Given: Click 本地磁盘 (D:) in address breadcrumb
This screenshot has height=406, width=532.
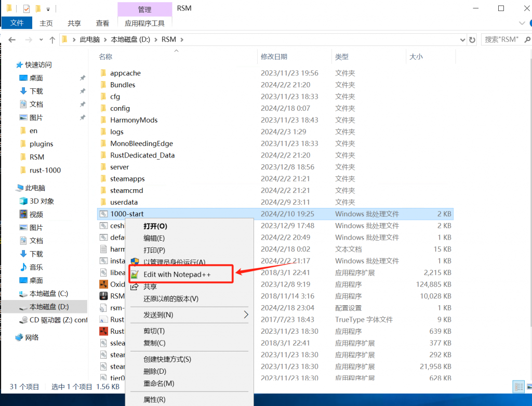Looking at the screenshot, I should click(132, 40).
